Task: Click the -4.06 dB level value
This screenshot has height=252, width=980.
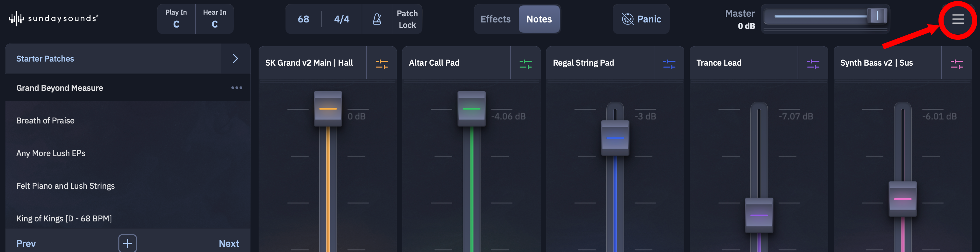Action: (x=508, y=116)
